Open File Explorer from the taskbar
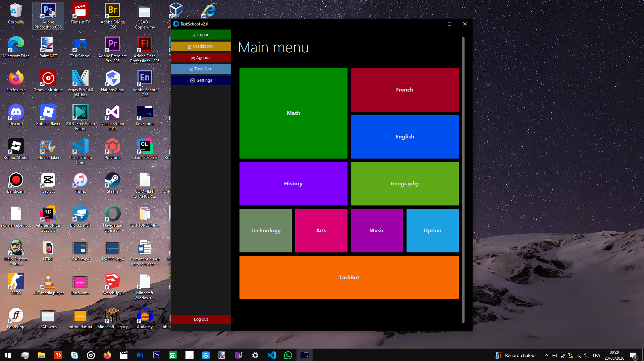 click(x=41, y=355)
